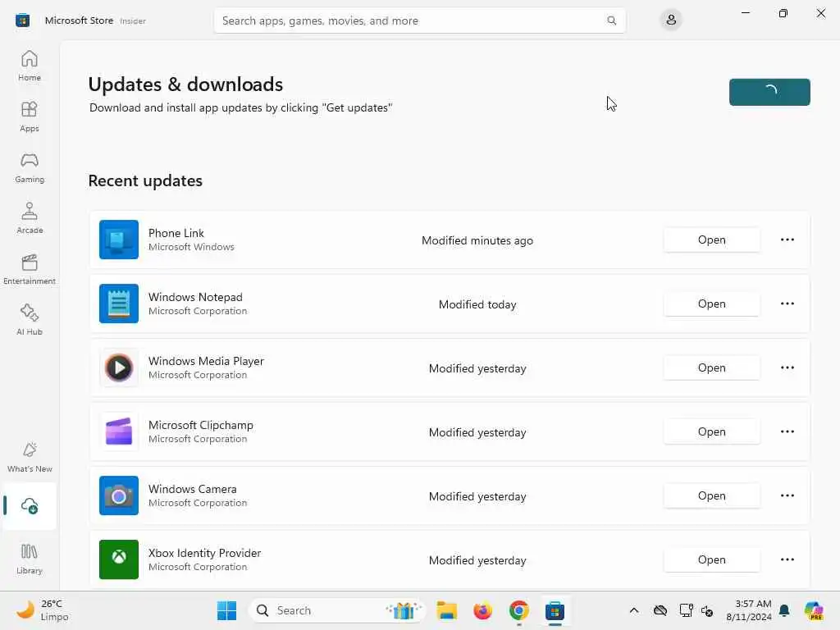
Task: Click the Windows Camera app icon
Action: coord(119,495)
